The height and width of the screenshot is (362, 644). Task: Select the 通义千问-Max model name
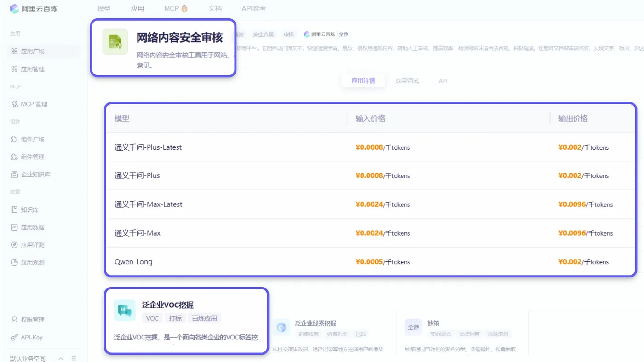coord(138,233)
